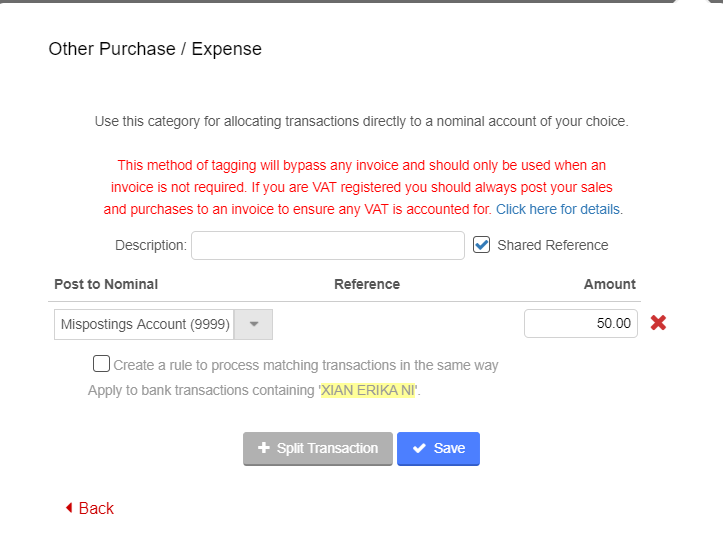
Task: Click the checkmark icon on Save button
Action: [419, 449]
